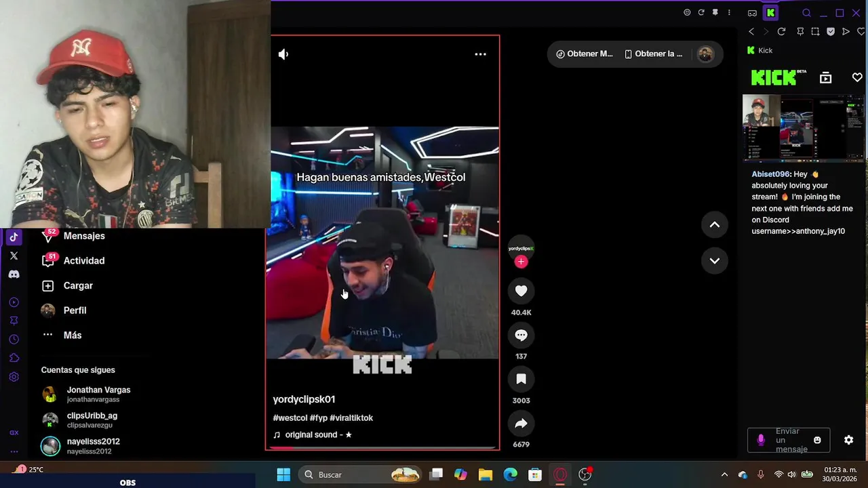Save the video with the bookmark icon

click(x=521, y=379)
